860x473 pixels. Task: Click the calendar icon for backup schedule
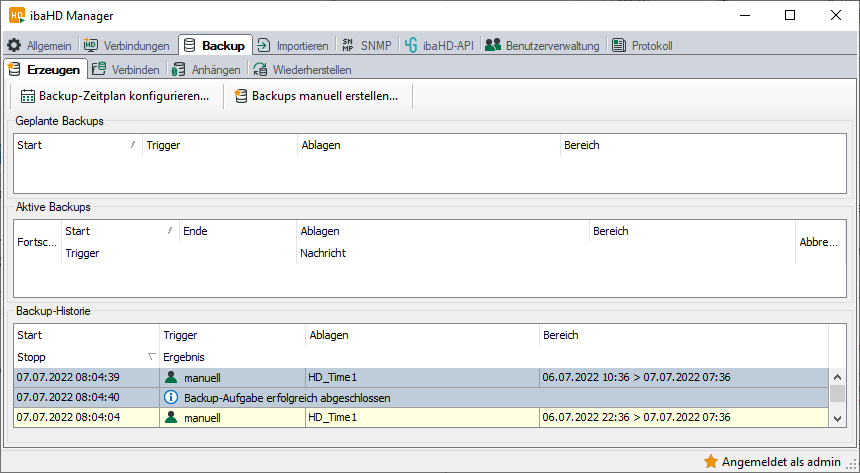click(28, 97)
